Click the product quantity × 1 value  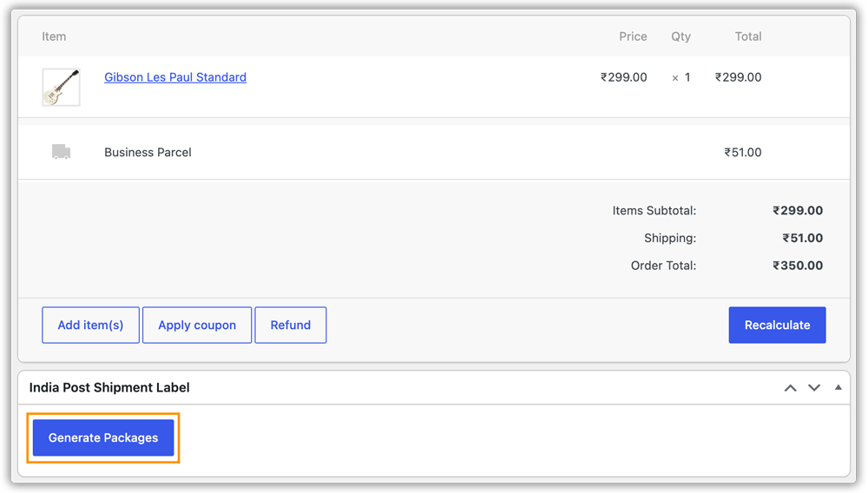(x=681, y=77)
